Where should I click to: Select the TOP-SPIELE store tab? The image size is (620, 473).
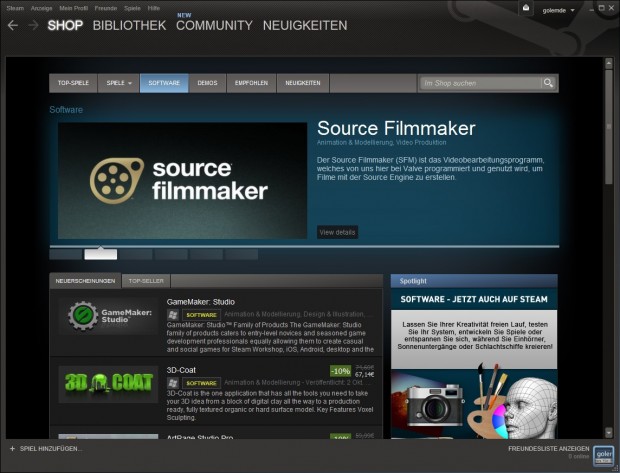[x=73, y=83]
